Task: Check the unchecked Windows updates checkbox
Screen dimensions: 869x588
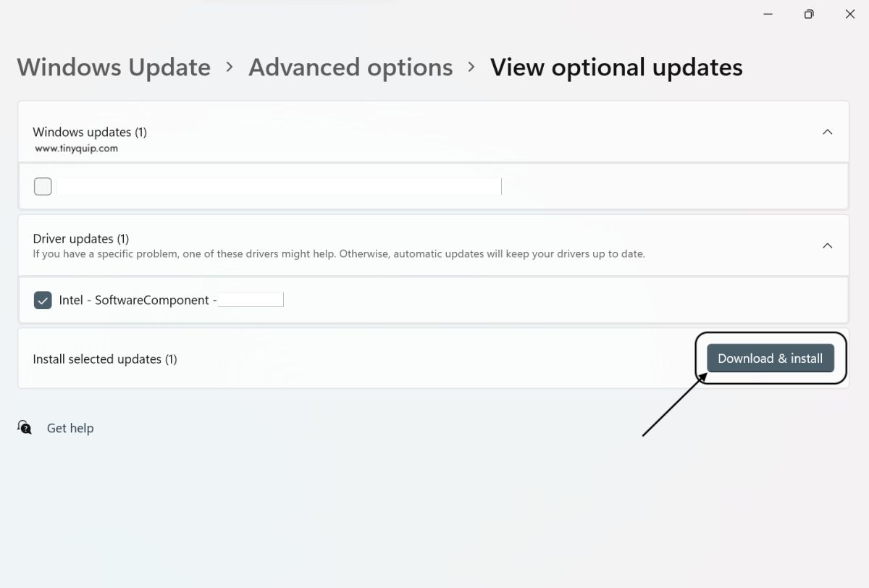Action: coord(43,187)
